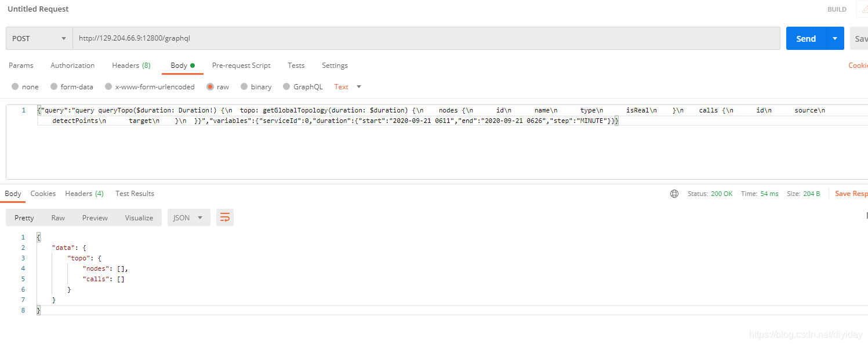The width and height of the screenshot is (868, 345).
Task: Click the edit pencil icon beside BUILD
Action: pos(863,9)
